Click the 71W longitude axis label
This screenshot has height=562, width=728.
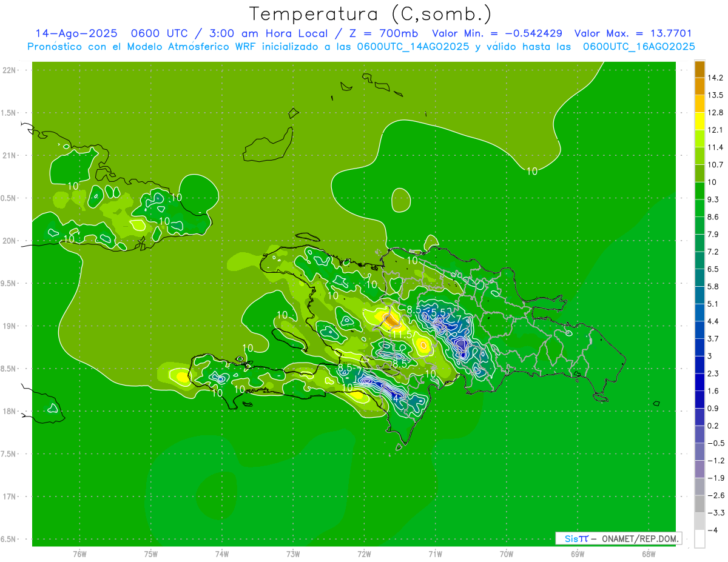435,554
